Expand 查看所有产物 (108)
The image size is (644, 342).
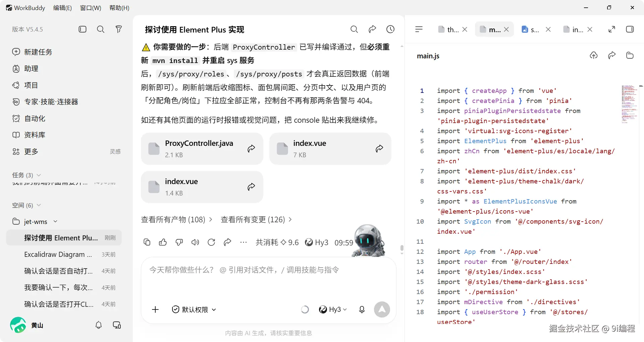pyautogui.click(x=176, y=219)
